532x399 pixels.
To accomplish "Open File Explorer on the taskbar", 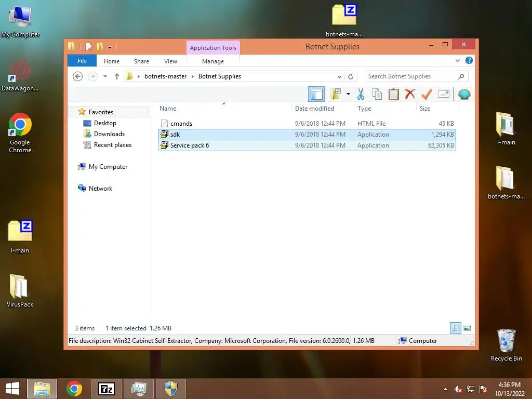I will click(x=42, y=389).
